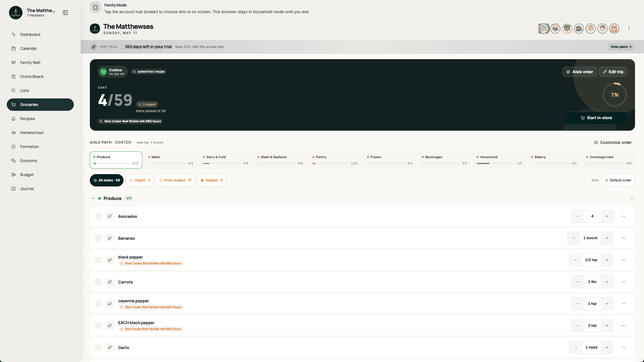The height and width of the screenshot is (362, 644).
Task: Select the Dairy & Cold aisle tab
Action: [225, 160]
